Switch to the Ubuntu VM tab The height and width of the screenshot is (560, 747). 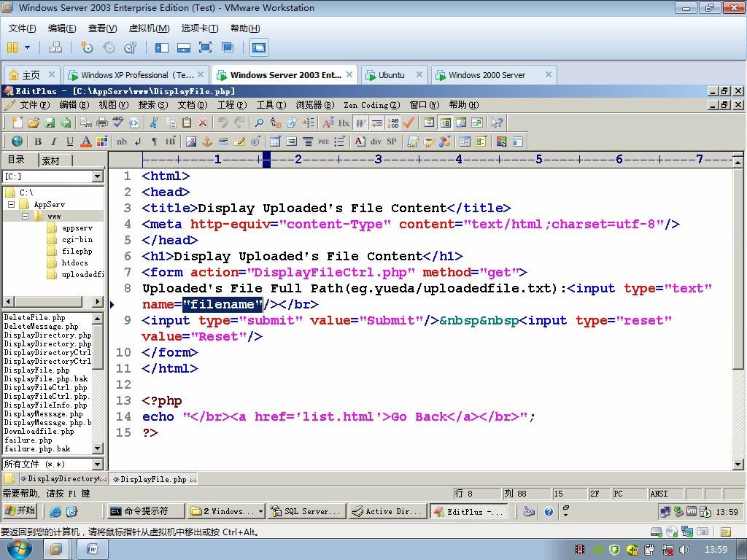tap(393, 75)
